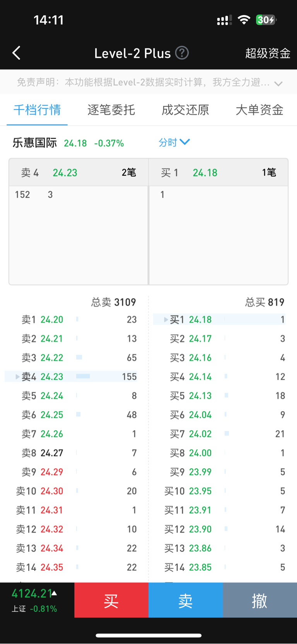Expand the disclaimer text chevron
Screen dimensions: 297x644
(x=278, y=83)
